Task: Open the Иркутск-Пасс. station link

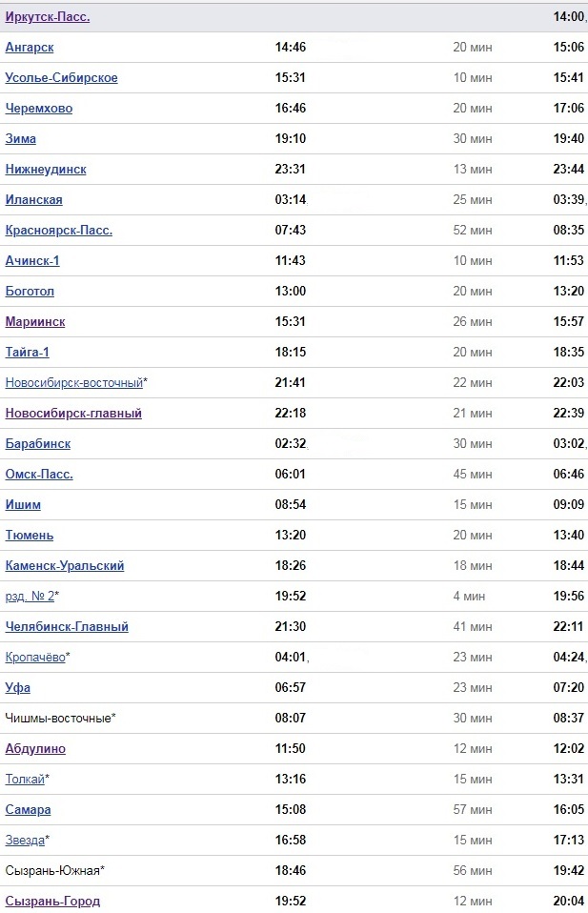Action: [48, 17]
